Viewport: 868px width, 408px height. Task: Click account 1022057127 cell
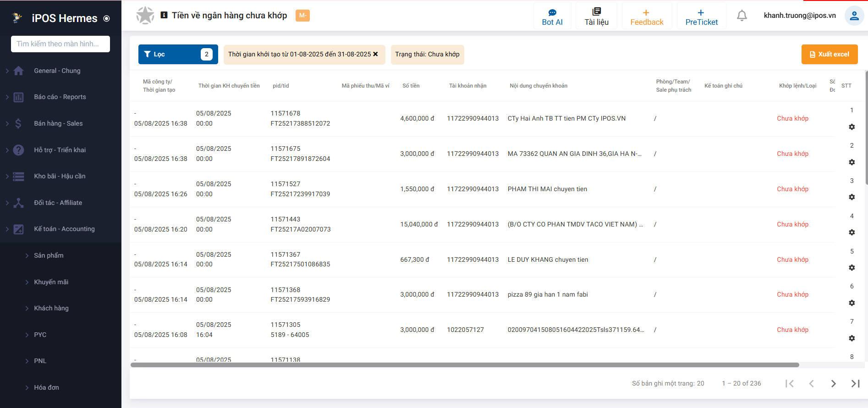(x=466, y=330)
